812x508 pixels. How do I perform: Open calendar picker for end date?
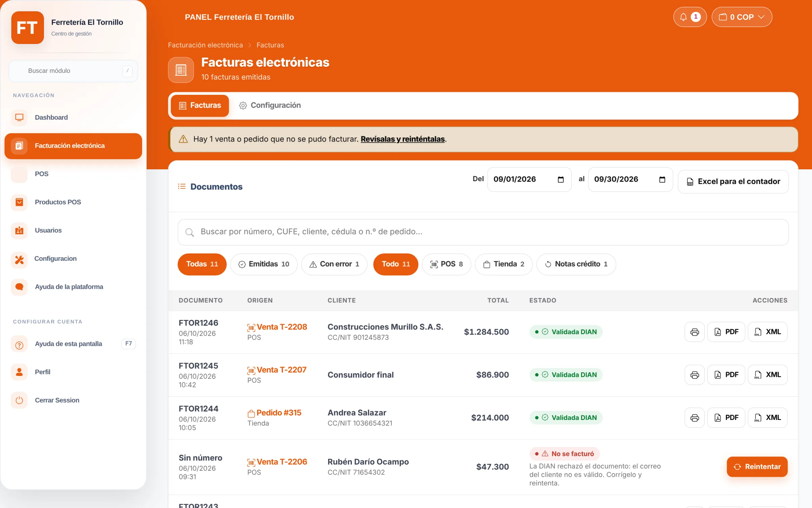click(x=662, y=179)
